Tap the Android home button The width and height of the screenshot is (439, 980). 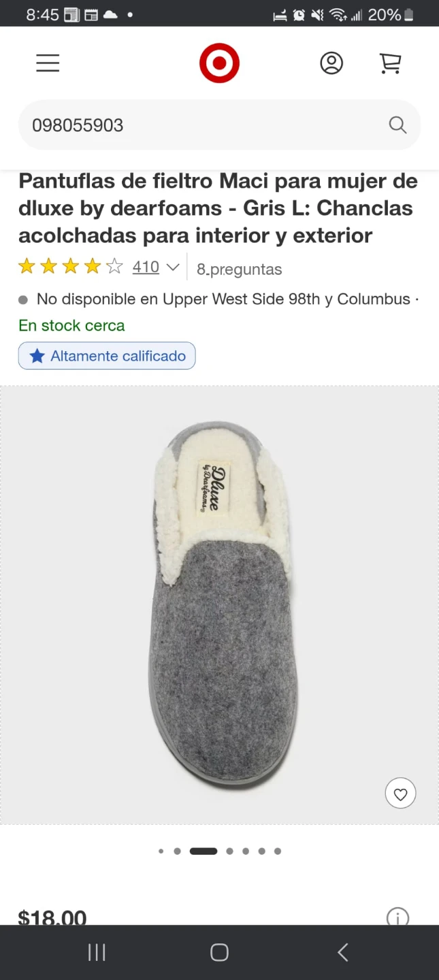[219, 952]
